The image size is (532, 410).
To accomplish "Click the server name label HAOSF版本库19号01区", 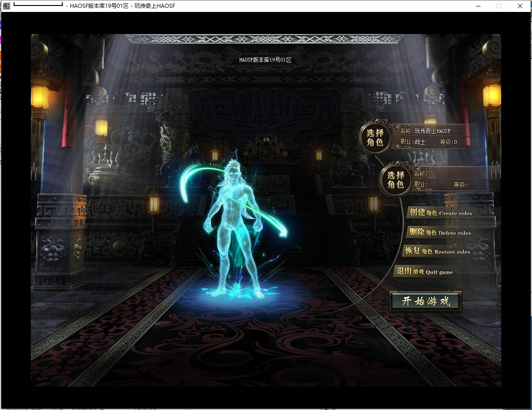I will point(265,60).
